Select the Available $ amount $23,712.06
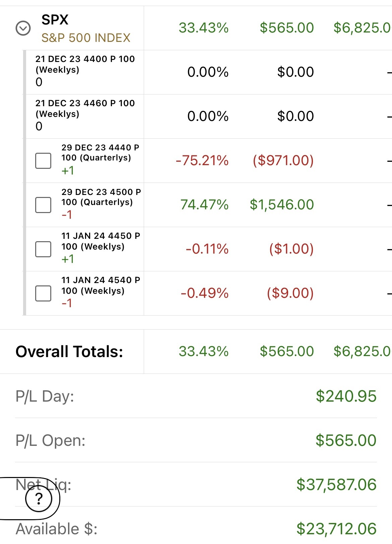The image size is (392, 544). tap(337, 529)
